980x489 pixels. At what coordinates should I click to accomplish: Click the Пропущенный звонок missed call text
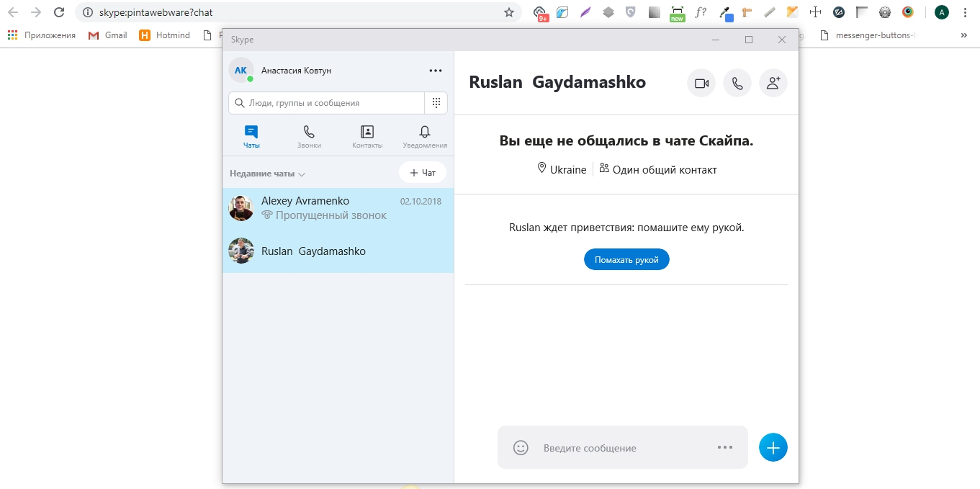click(324, 215)
